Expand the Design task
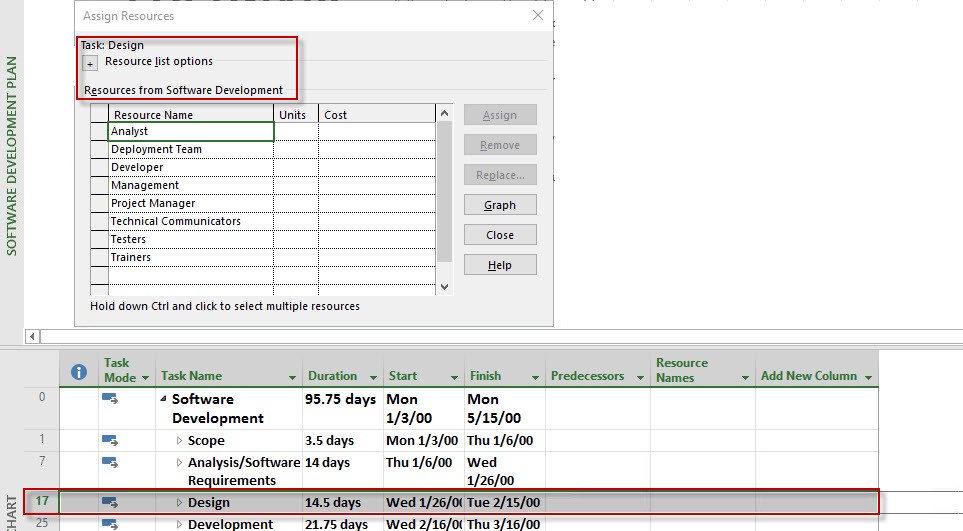 point(179,503)
